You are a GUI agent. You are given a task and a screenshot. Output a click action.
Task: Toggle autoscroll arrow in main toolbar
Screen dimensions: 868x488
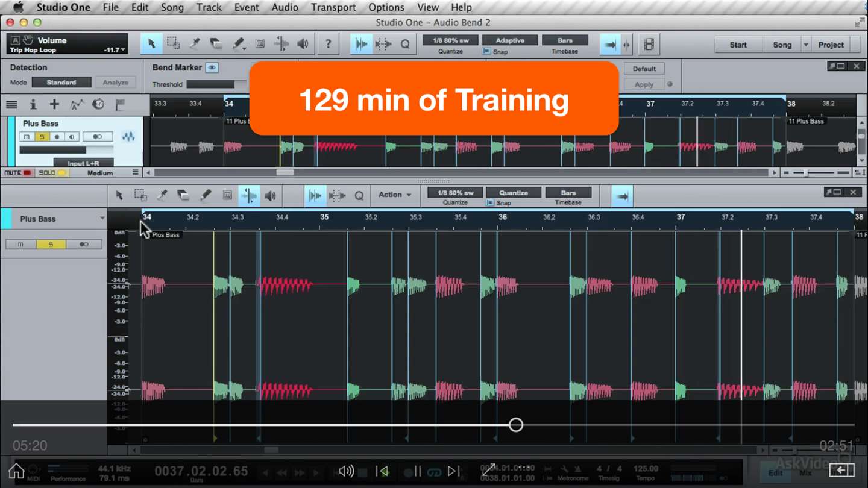pyautogui.click(x=611, y=44)
